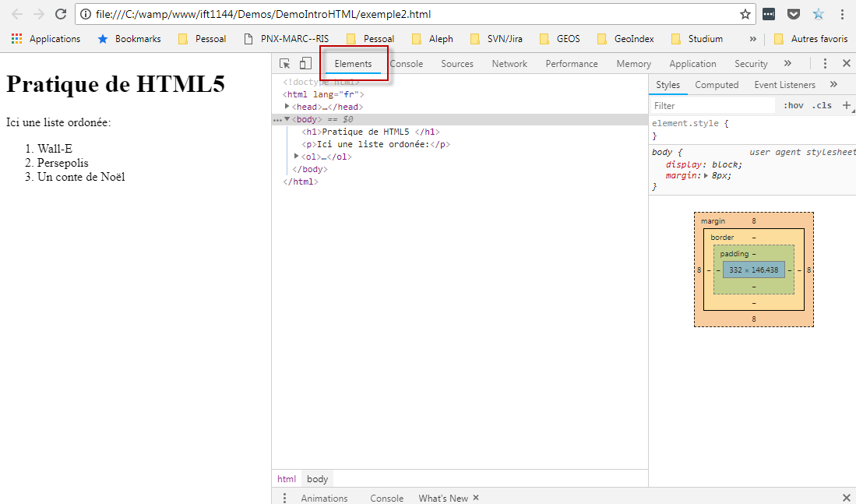
Task: Open the Security tab
Action: pyautogui.click(x=751, y=64)
